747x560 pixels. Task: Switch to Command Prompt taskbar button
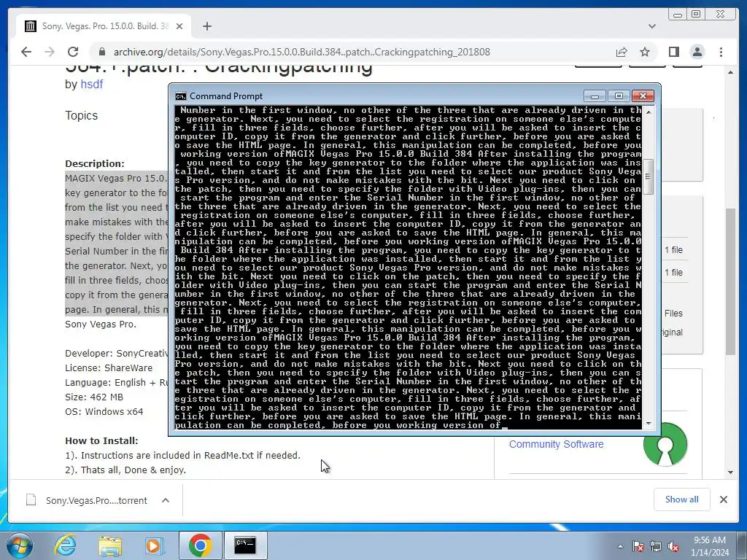click(245, 545)
